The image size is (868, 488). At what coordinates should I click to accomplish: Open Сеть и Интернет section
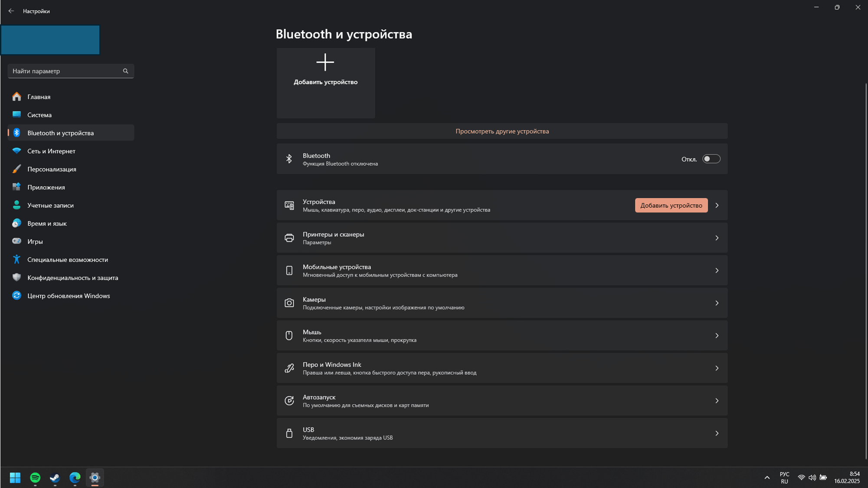point(71,151)
